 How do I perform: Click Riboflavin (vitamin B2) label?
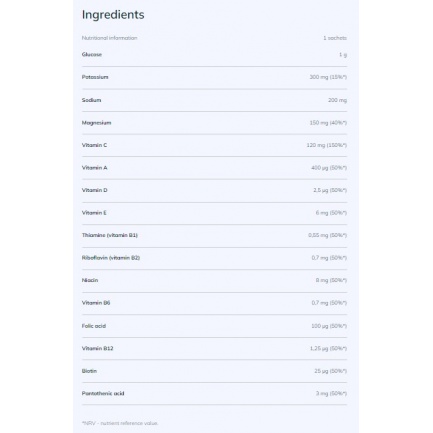(111, 258)
